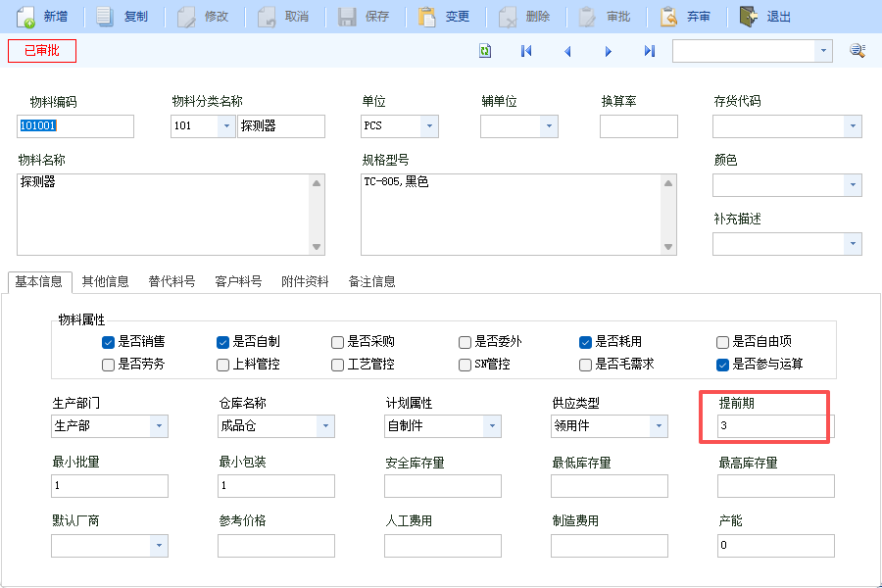This screenshot has height=588, width=882.
Task: Check the 是否自由项 checkbox
Action: pos(723,342)
